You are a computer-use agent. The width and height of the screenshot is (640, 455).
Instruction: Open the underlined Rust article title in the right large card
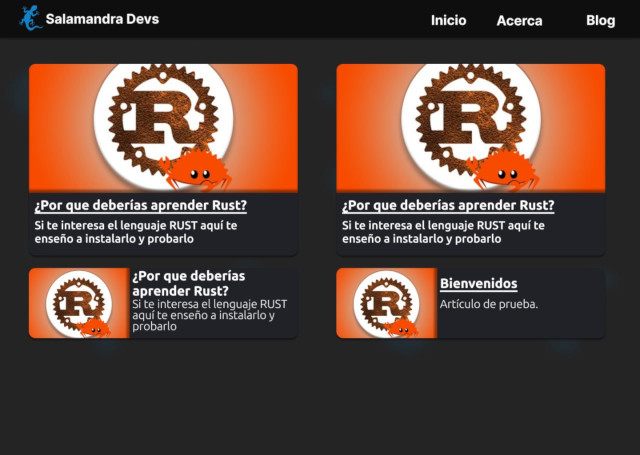click(448, 205)
